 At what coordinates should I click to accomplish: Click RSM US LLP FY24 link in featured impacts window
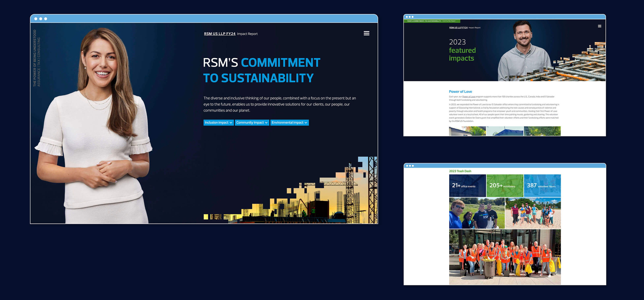click(x=458, y=28)
